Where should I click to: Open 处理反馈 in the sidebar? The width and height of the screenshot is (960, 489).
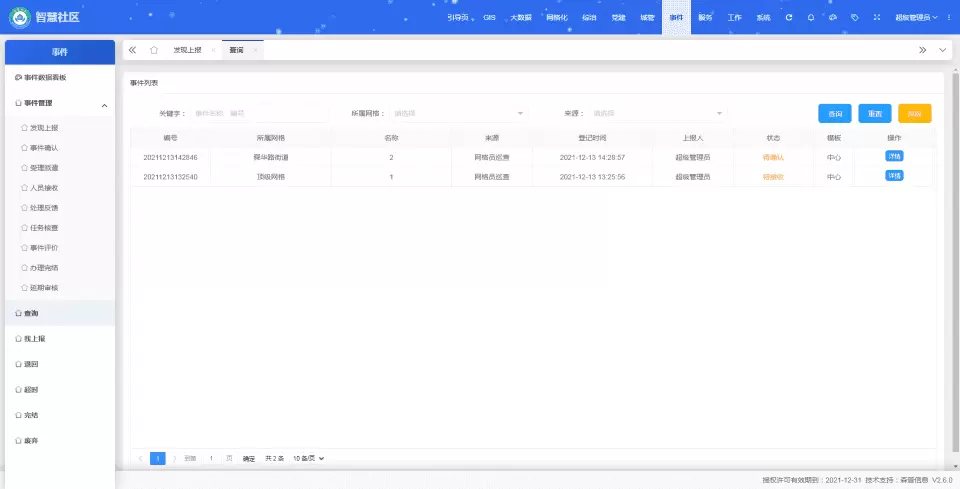coord(59,208)
